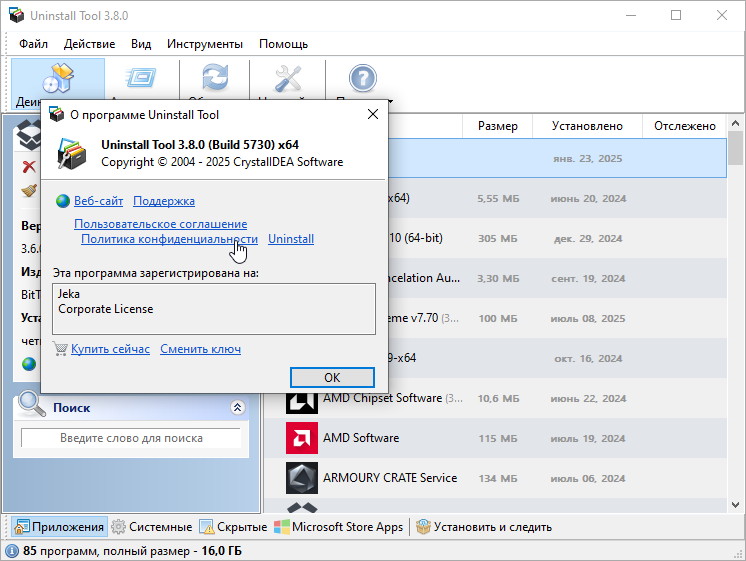Click the vertical scrollbar thumb
Image resolution: width=746 pixels, height=561 pixels.
click(736, 148)
